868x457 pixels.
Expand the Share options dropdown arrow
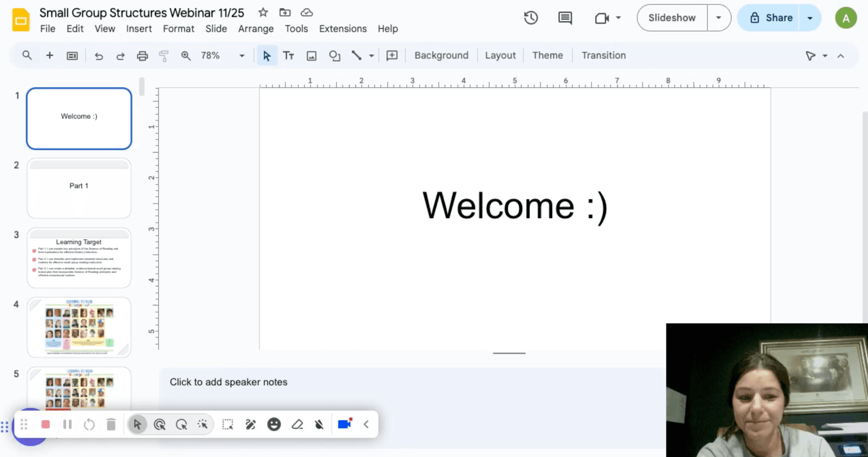[810, 18]
